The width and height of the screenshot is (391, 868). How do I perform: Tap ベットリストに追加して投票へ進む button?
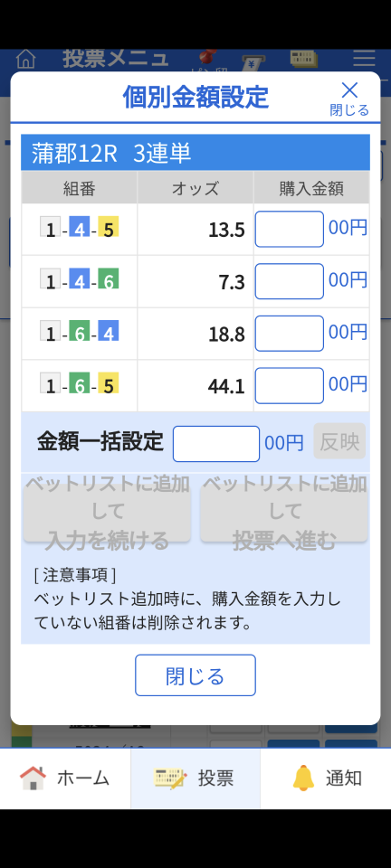pos(284,512)
